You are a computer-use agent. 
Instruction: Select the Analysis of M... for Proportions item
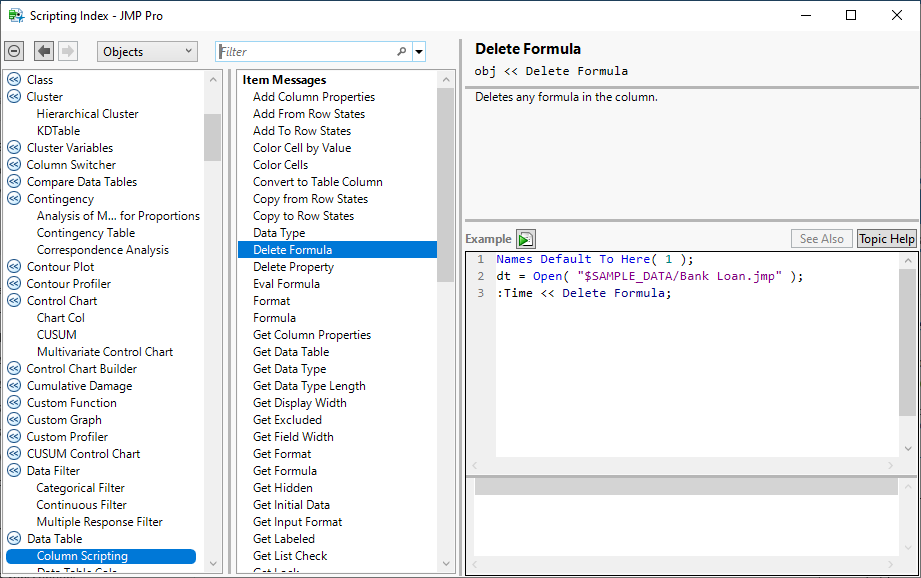pos(118,216)
